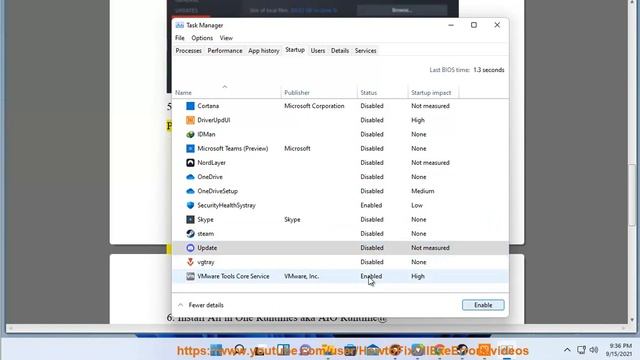Select the "OneDriveSetup" row name
The image size is (640, 360).
tap(218, 191)
